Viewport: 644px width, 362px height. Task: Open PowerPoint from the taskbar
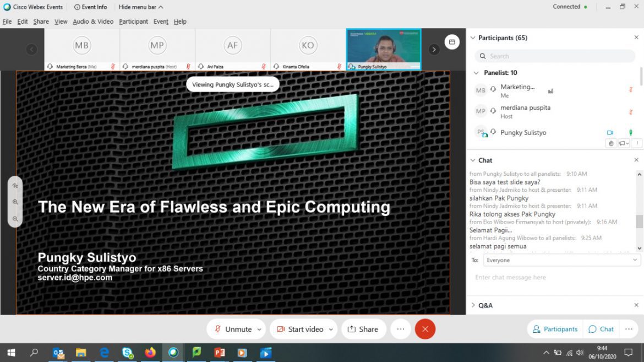(219, 353)
